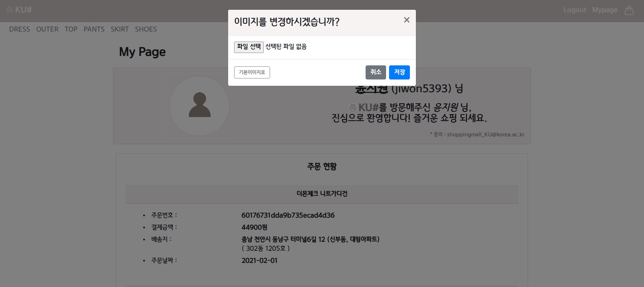Save with the blue 저장 button
Viewport: 644px width, 287px height.
click(399, 72)
